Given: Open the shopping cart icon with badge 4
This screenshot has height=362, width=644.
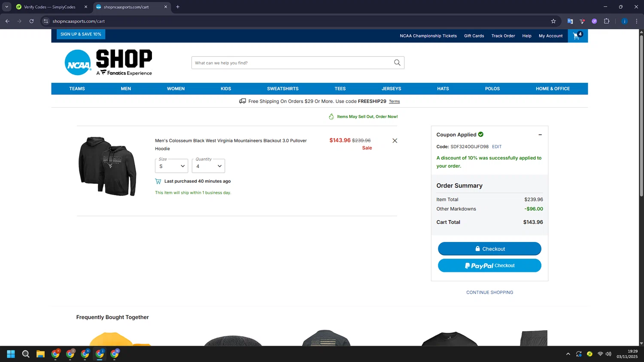Looking at the screenshot, I should [x=577, y=36].
